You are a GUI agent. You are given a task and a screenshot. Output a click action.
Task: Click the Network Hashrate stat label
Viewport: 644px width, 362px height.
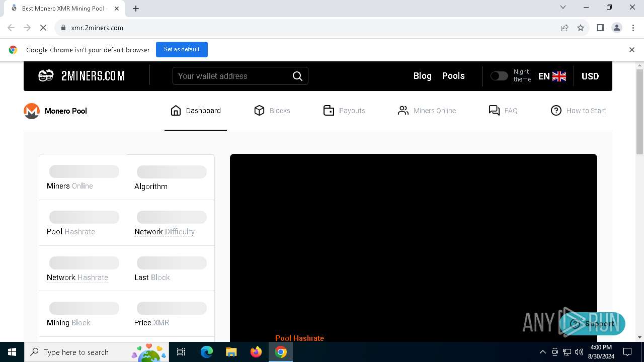pos(77,278)
